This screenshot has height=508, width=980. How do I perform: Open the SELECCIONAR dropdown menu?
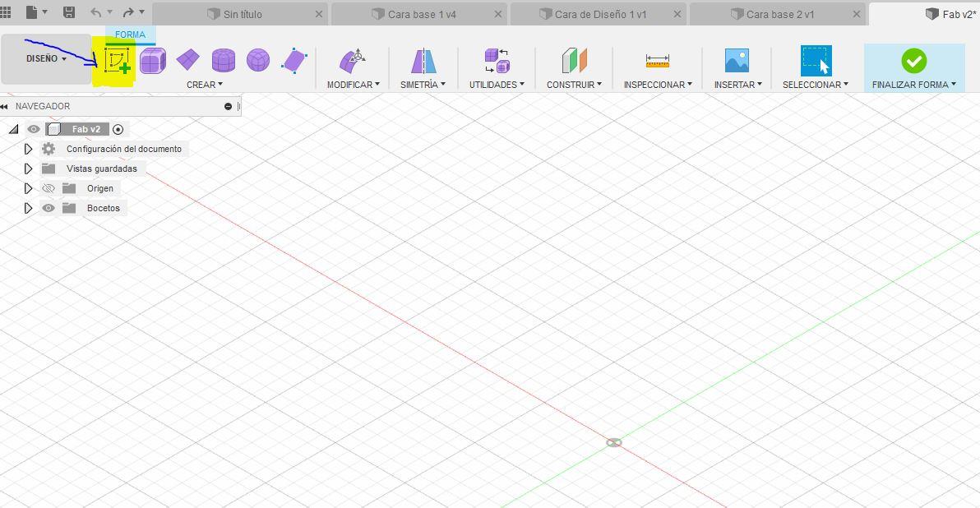[816, 85]
